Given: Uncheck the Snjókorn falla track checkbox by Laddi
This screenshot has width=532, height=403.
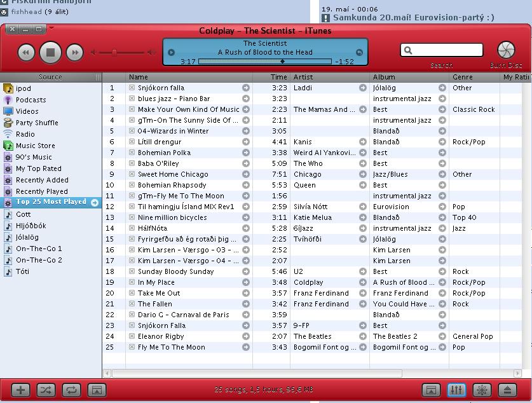Looking at the screenshot, I should coord(132,88).
